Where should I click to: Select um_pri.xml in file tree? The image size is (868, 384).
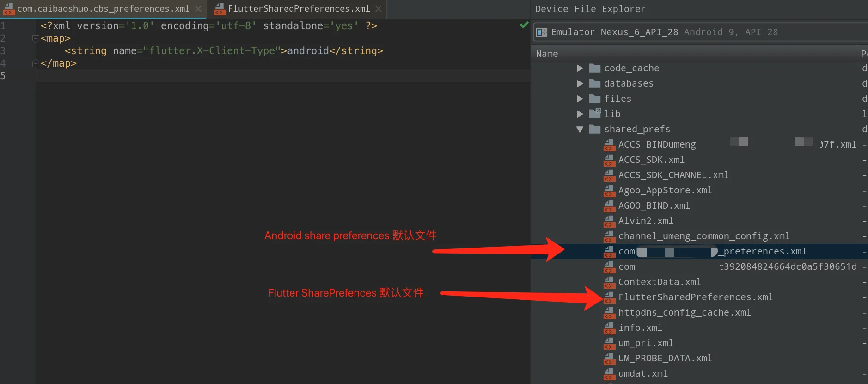646,343
